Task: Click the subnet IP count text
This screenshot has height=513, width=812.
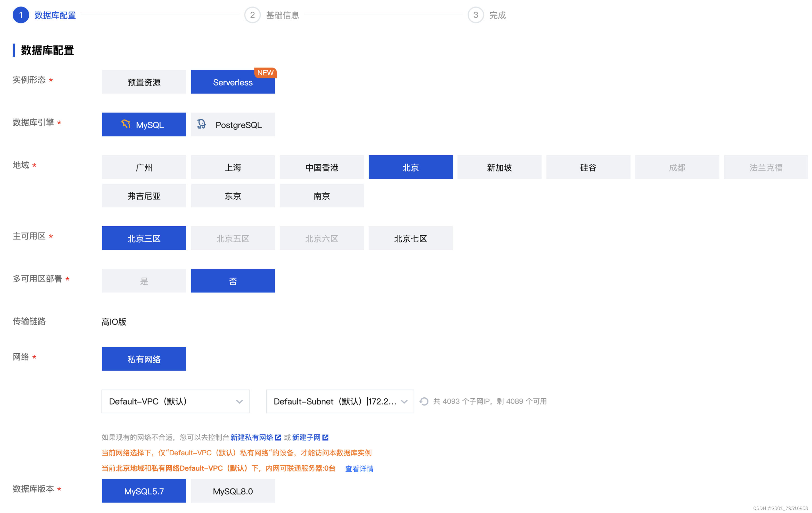Action: click(x=490, y=401)
